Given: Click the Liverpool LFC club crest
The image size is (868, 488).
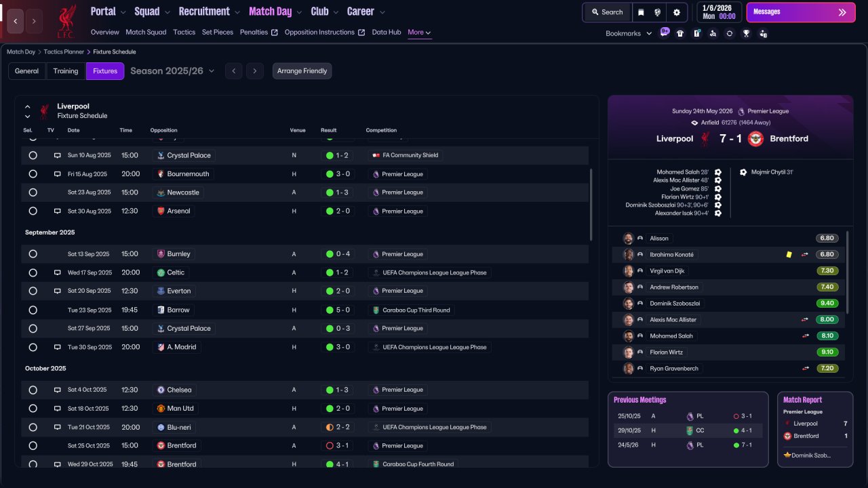Looking at the screenshot, I should tap(66, 21).
